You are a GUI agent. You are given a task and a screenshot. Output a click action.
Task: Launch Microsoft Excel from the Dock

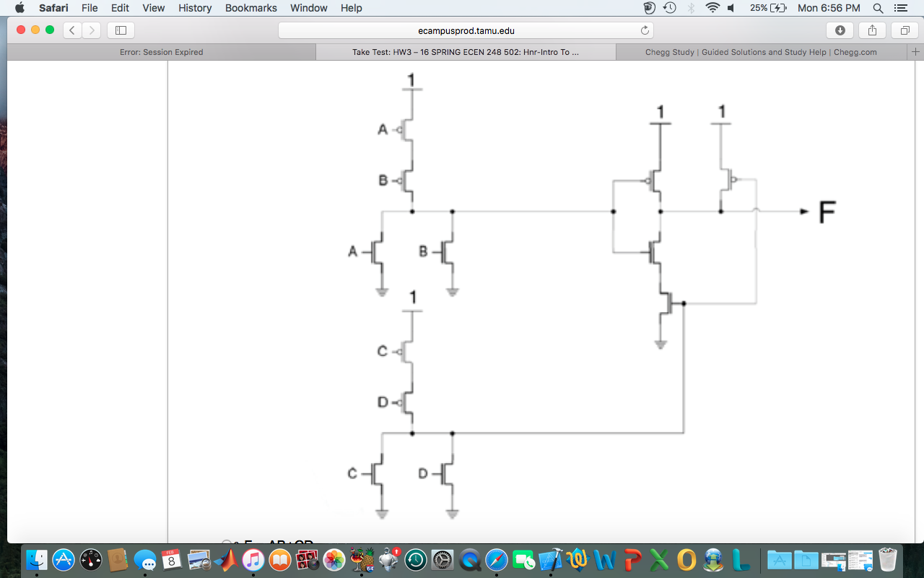tap(659, 560)
